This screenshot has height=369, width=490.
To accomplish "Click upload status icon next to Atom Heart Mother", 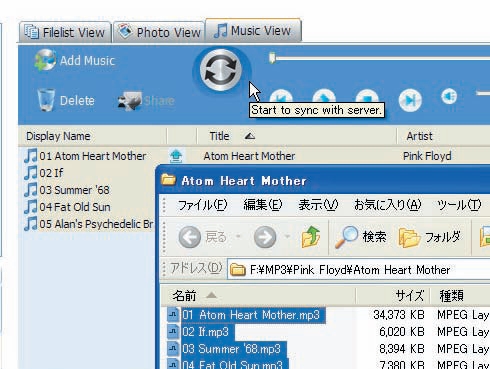I will 176,156.
